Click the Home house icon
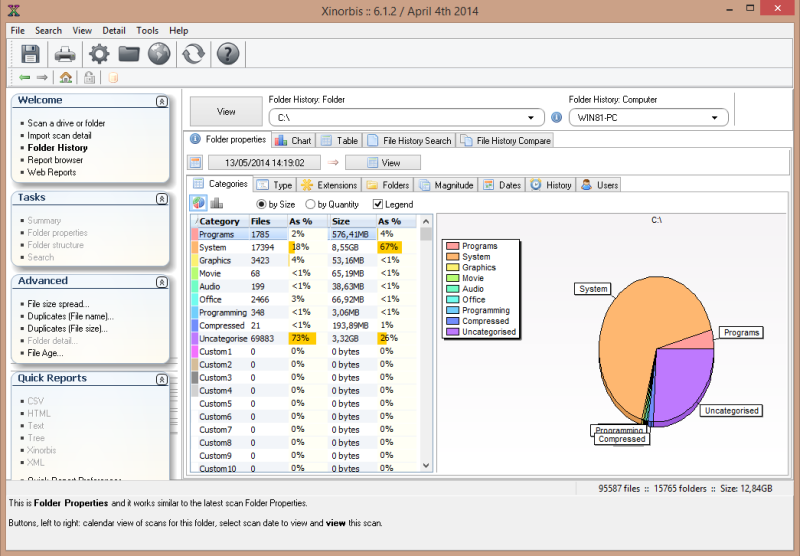This screenshot has height=556, width=800. coord(65,78)
